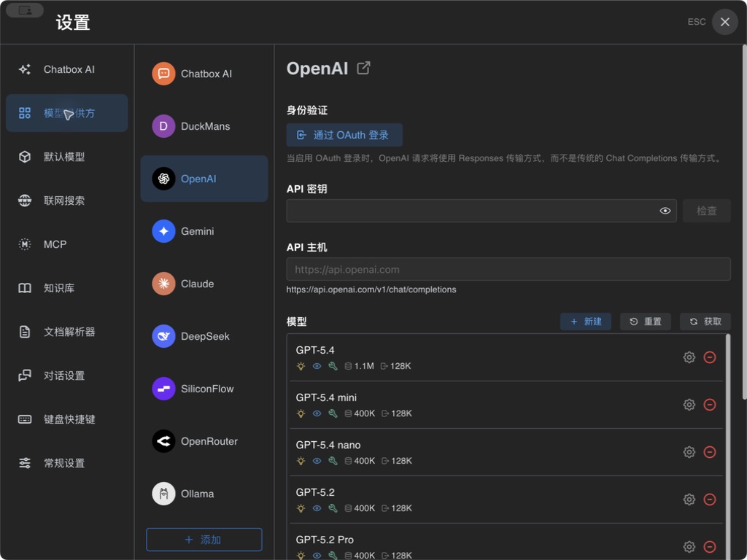Select the SiliconFlow provider icon
The height and width of the screenshot is (560, 747).
coord(163,389)
